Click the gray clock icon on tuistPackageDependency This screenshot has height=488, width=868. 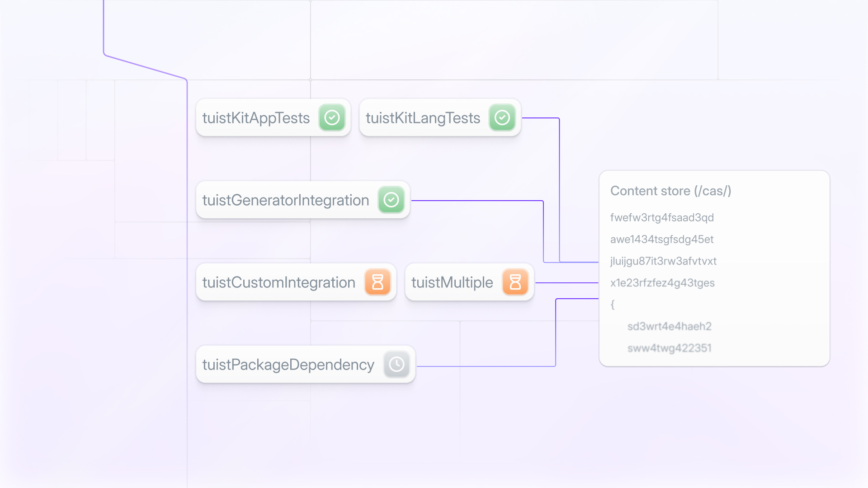click(396, 364)
